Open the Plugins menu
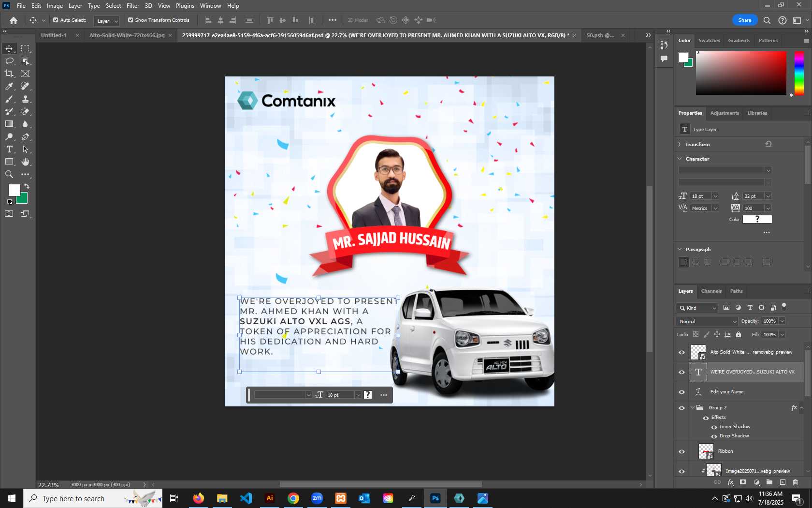 point(185,6)
